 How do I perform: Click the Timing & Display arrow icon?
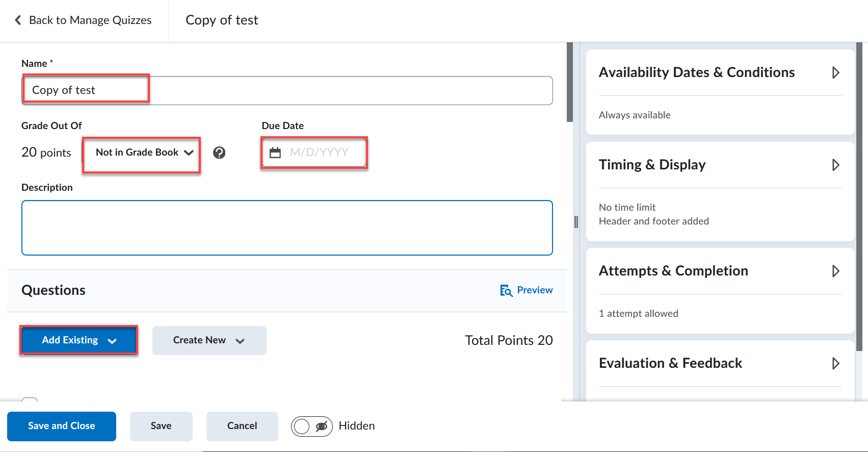(835, 165)
